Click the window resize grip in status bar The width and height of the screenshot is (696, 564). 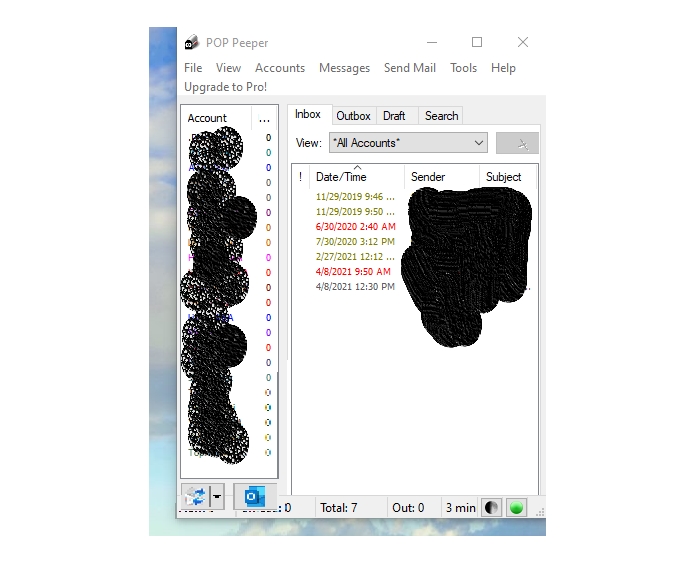540,512
